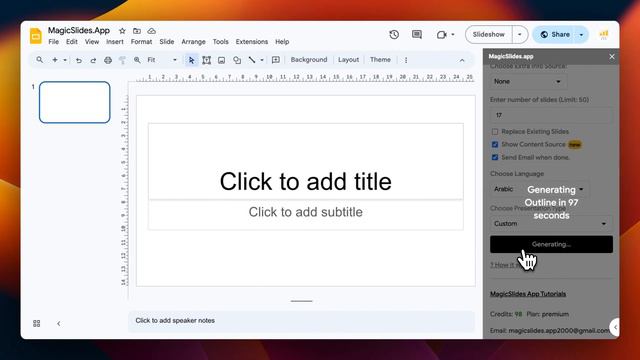Star the MagicSlides.App presentation
640x360 pixels.
click(x=122, y=31)
